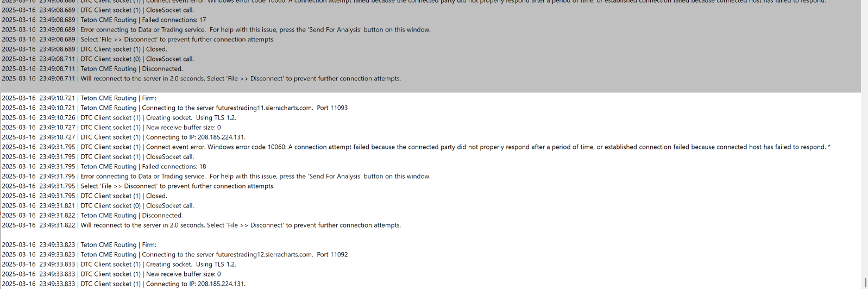Screen dimensions: 868x289
Task: Select the socket (0) CloseSocket call line at 23:49:31.821
Action: [137, 206]
